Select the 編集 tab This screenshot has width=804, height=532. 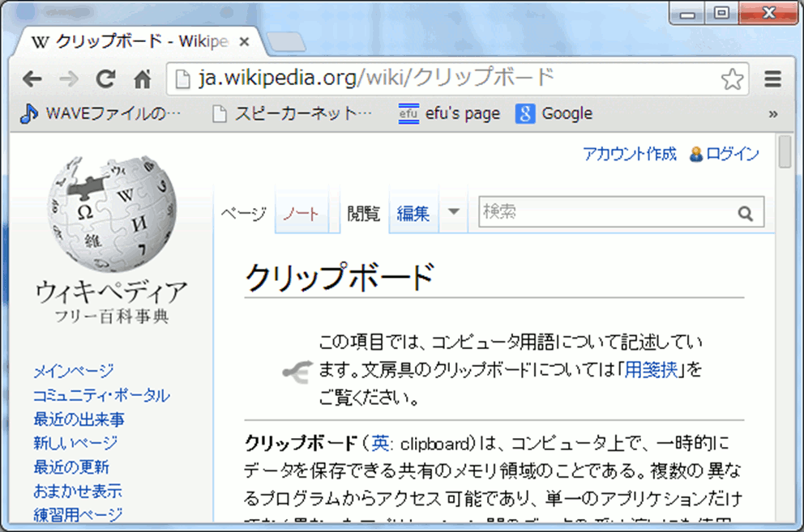pyautogui.click(x=413, y=214)
